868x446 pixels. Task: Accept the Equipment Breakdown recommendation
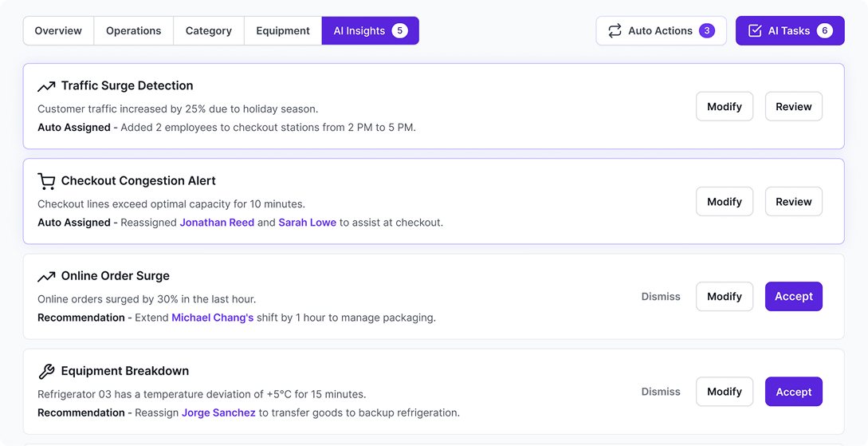[794, 392]
